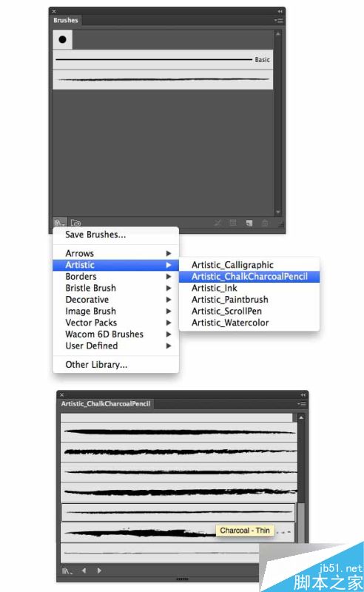
Task: Close the Brushes panel with the X icon
Action: click(x=54, y=11)
